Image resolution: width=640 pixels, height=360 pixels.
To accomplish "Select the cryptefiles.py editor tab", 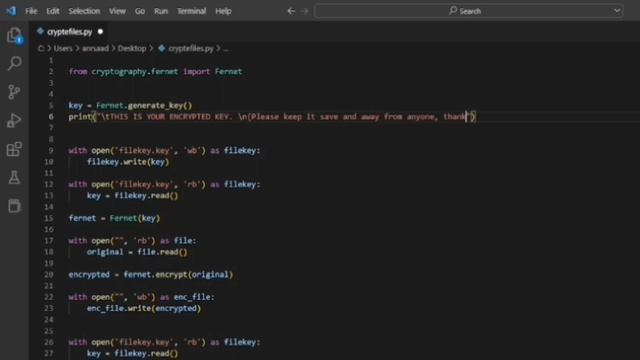I will 70,31.
